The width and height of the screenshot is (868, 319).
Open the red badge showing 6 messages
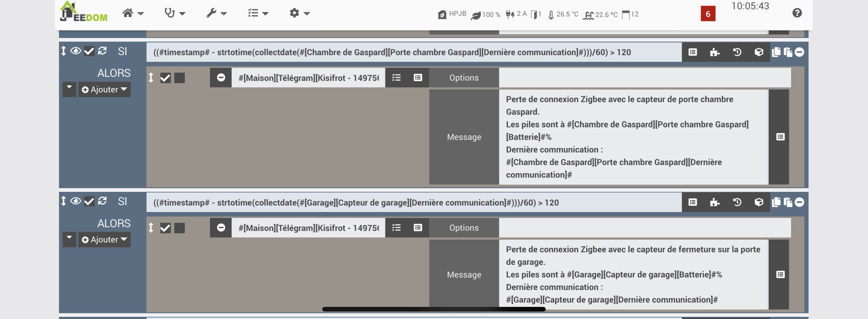pyautogui.click(x=708, y=14)
